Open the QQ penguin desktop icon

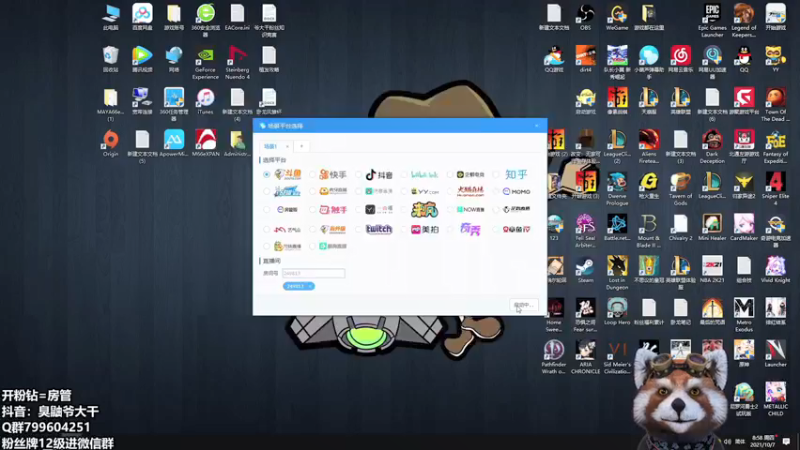tap(744, 59)
